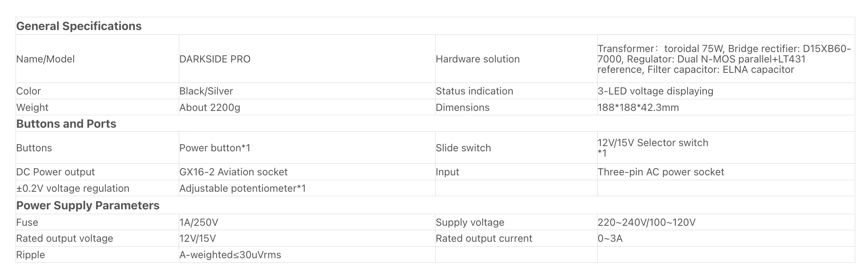868x277 pixels.
Task: Click the Rated output voltage label
Action: 64,239
